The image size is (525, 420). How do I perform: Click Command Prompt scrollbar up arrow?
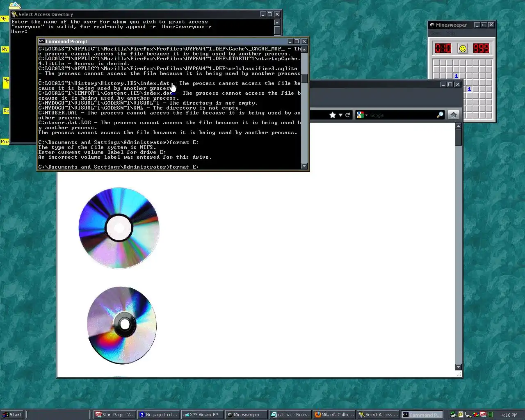pyautogui.click(x=304, y=50)
